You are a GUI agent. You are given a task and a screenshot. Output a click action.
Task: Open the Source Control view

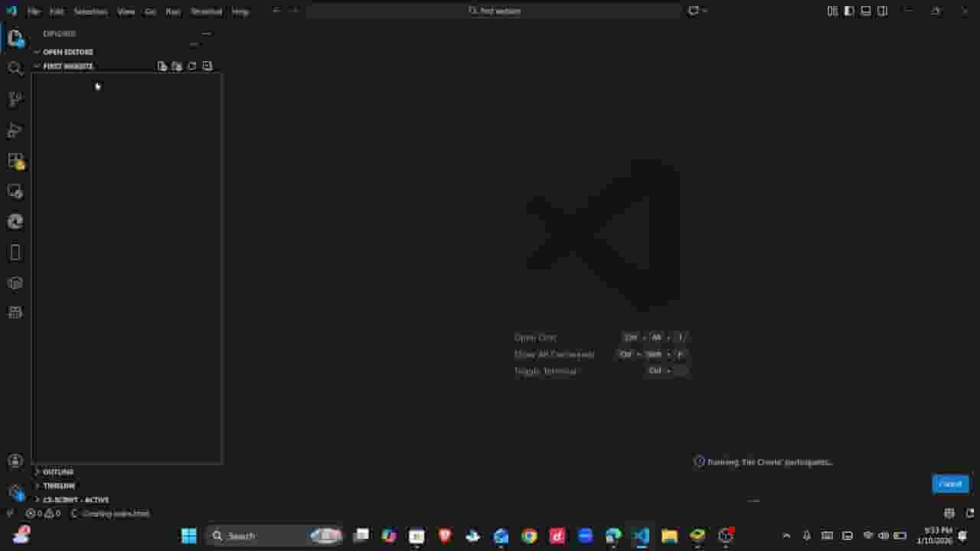point(15,99)
